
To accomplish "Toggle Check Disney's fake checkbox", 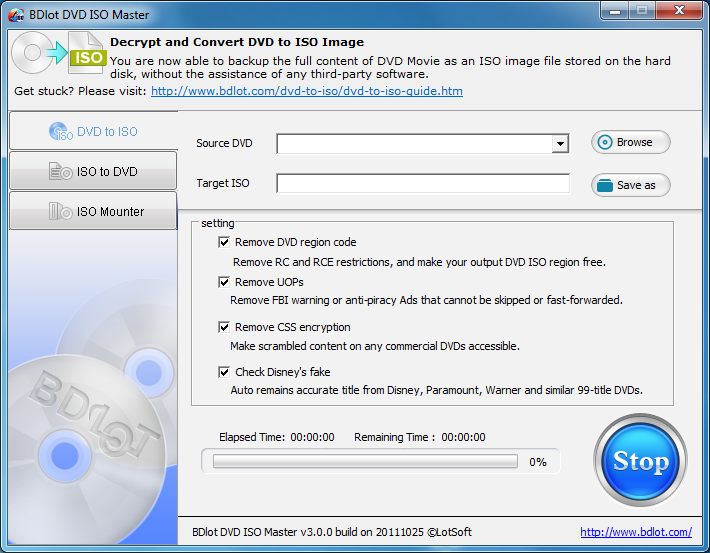I will [224, 372].
